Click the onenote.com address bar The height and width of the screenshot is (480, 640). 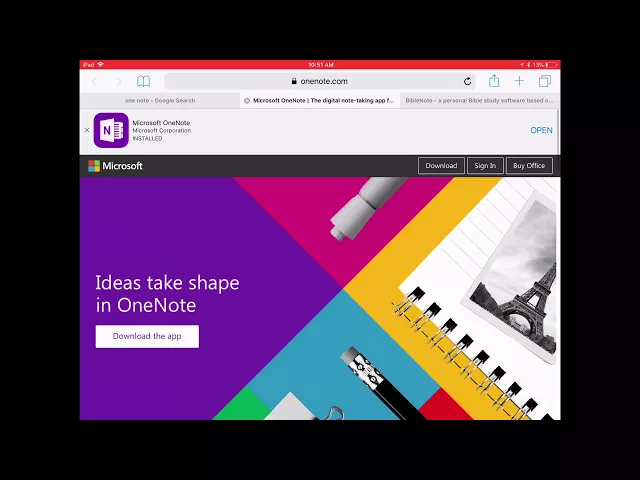pos(320,81)
